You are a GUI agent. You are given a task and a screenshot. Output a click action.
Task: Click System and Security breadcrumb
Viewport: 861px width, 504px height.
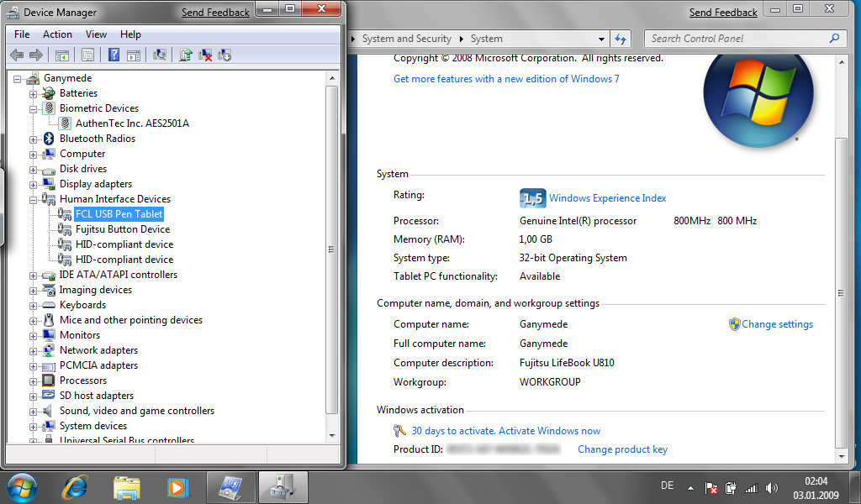click(406, 39)
